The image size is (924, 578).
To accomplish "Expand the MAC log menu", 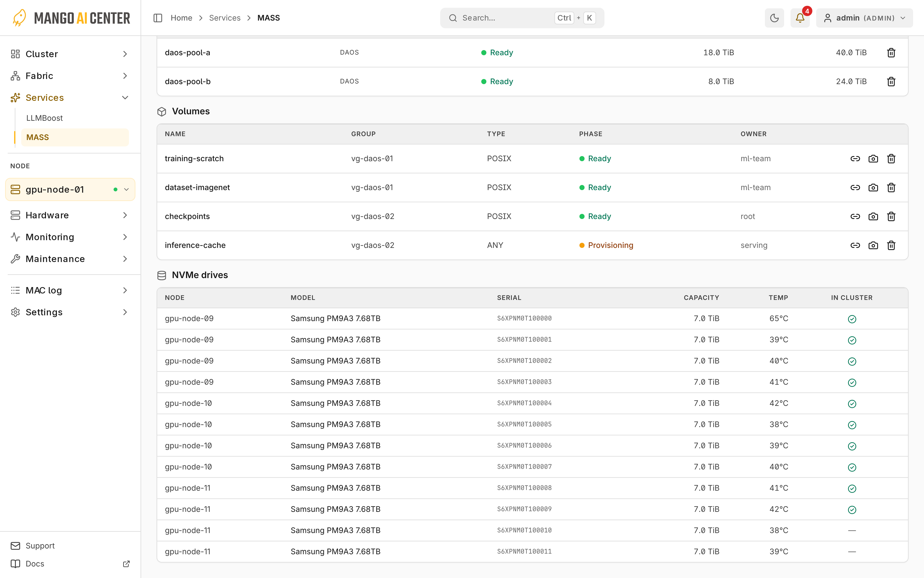I will point(70,290).
